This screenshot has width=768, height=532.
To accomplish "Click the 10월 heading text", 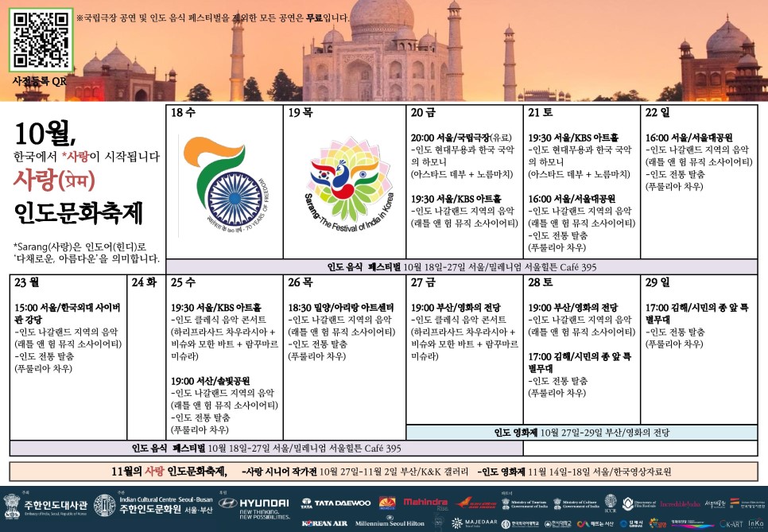I will (x=45, y=134).
